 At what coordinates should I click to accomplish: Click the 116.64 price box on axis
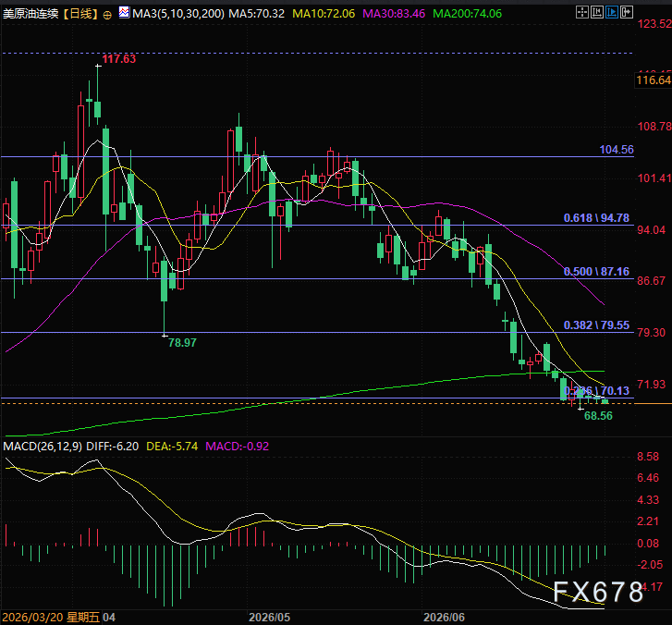(654, 80)
